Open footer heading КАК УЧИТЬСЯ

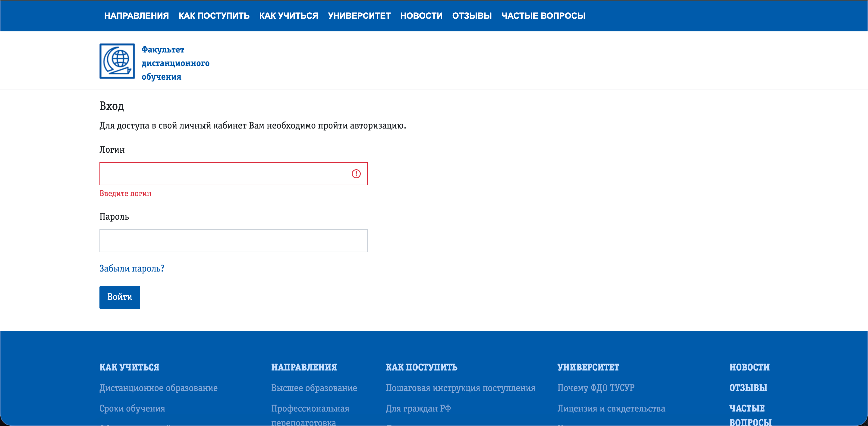click(x=129, y=367)
